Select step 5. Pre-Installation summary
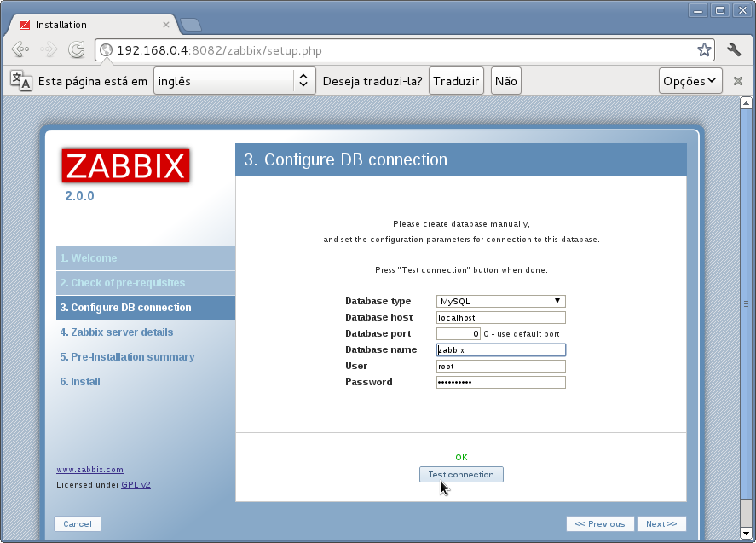This screenshot has height=543, width=756. [x=127, y=357]
